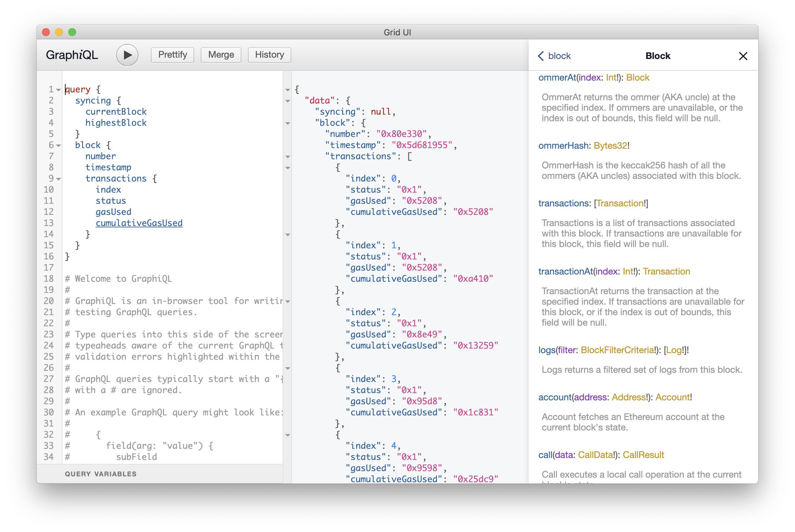
Task: Click the cumulativeGasUsed field in the query
Action: click(x=139, y=223)
